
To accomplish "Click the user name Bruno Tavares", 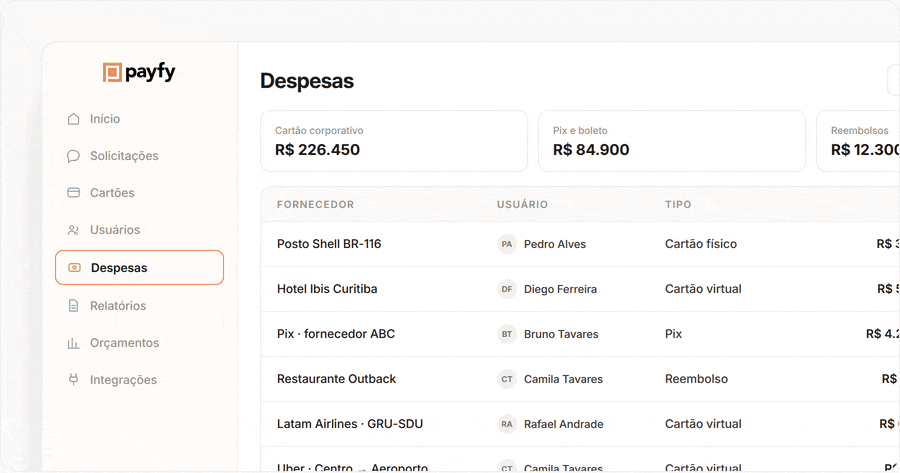I will coord(561,334).
